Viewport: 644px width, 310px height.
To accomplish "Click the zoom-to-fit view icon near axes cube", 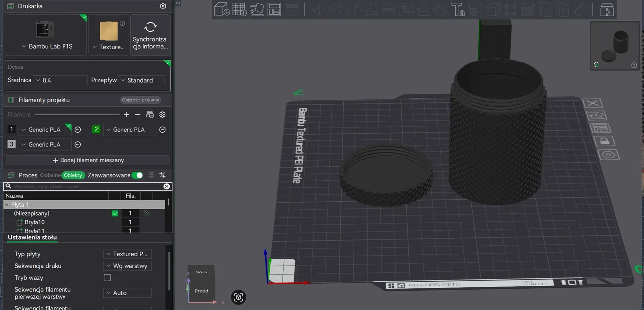I will 238,297.
